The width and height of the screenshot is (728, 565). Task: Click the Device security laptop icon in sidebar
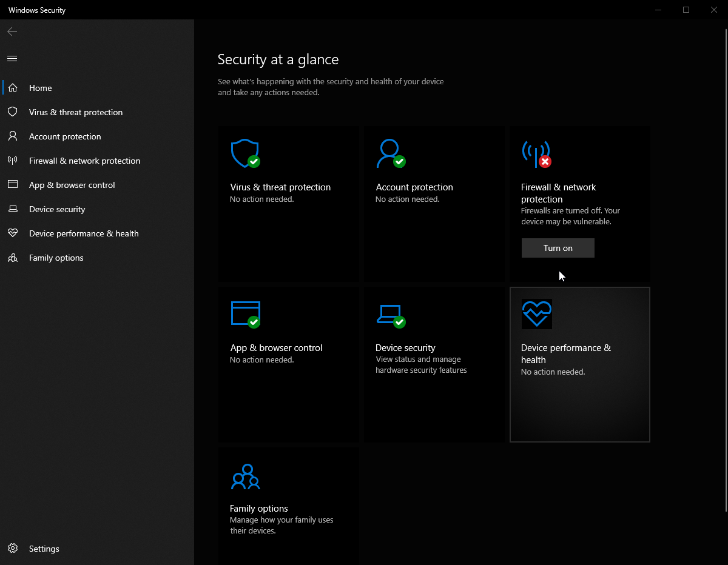point(12,209)
